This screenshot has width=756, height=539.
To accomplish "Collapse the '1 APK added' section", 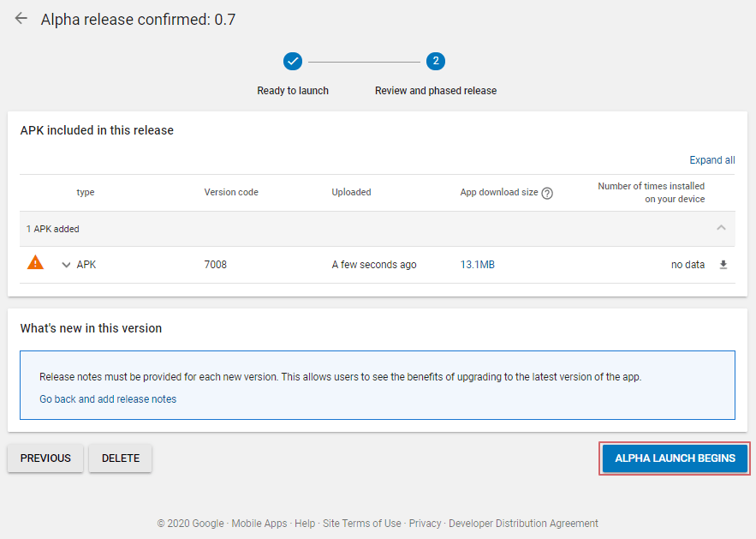I will tap(721, 228).
